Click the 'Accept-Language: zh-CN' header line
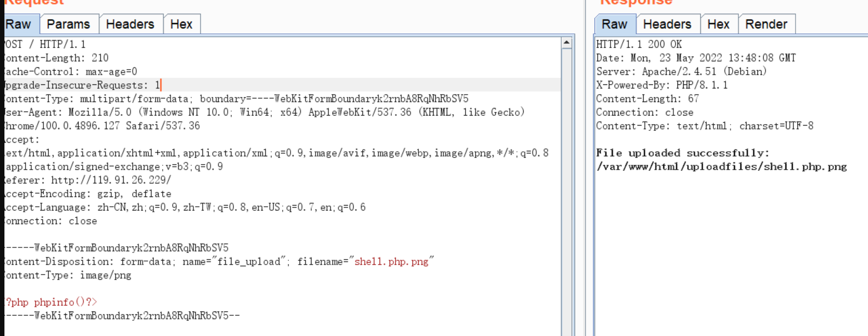 (185, 207)
